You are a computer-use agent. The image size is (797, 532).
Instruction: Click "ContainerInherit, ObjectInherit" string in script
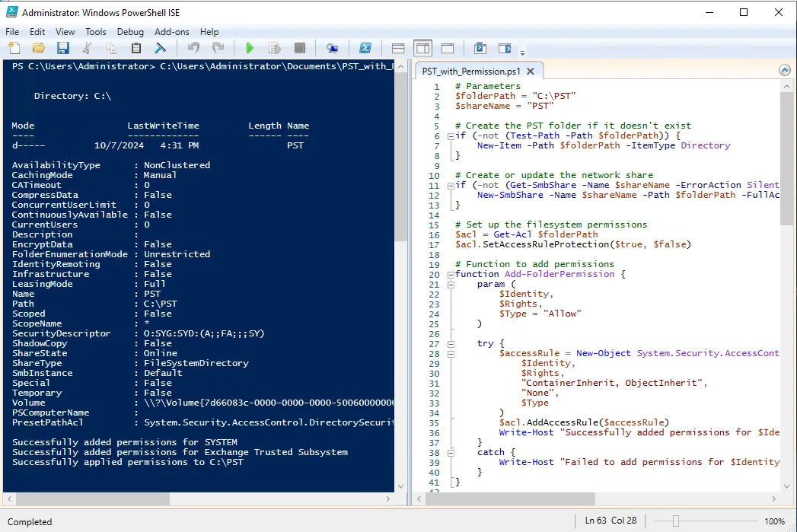point(611,383)
